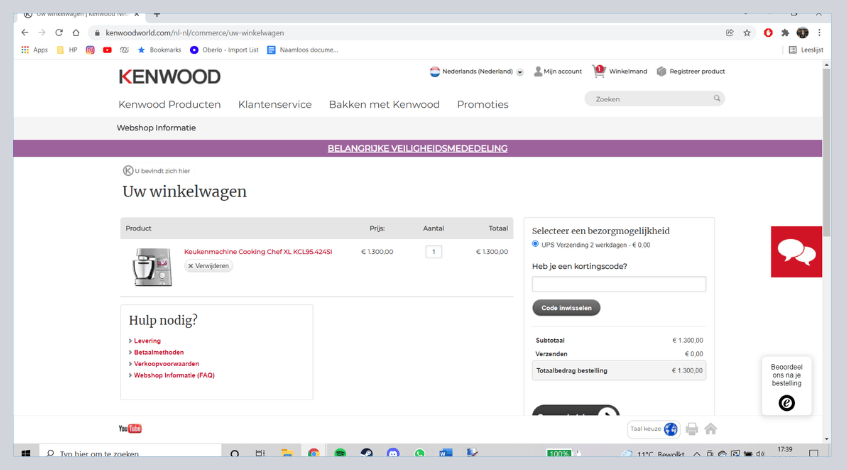
Task: Open Betaalmethoden help link
Action: [x=159, y=352]
